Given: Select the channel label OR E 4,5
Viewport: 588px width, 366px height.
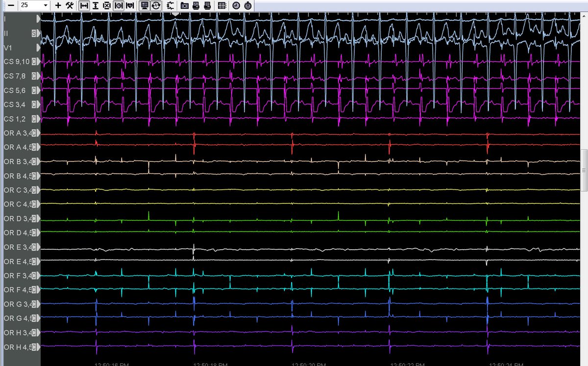Looking at the screenshot, I should [x=17, y=261].
